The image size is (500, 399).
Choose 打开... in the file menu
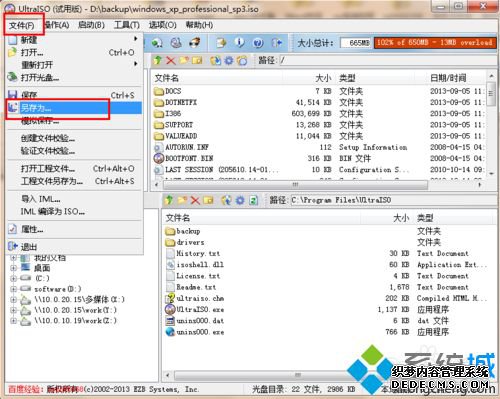coord(75,52)
